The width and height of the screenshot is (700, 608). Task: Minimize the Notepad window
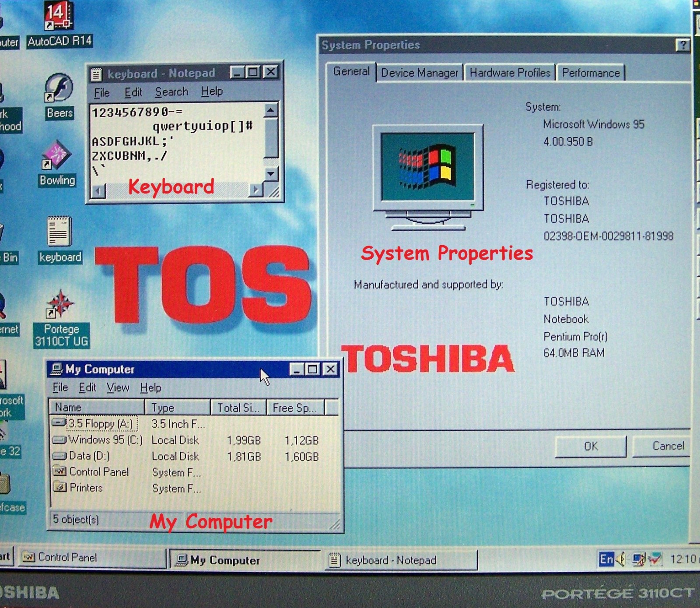click(x=237, y=72)
